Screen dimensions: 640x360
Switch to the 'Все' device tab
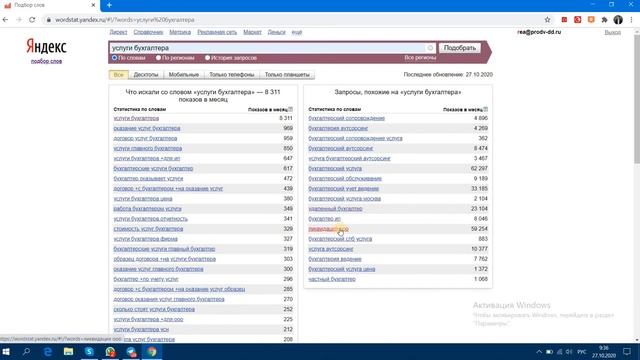[118, 75]
